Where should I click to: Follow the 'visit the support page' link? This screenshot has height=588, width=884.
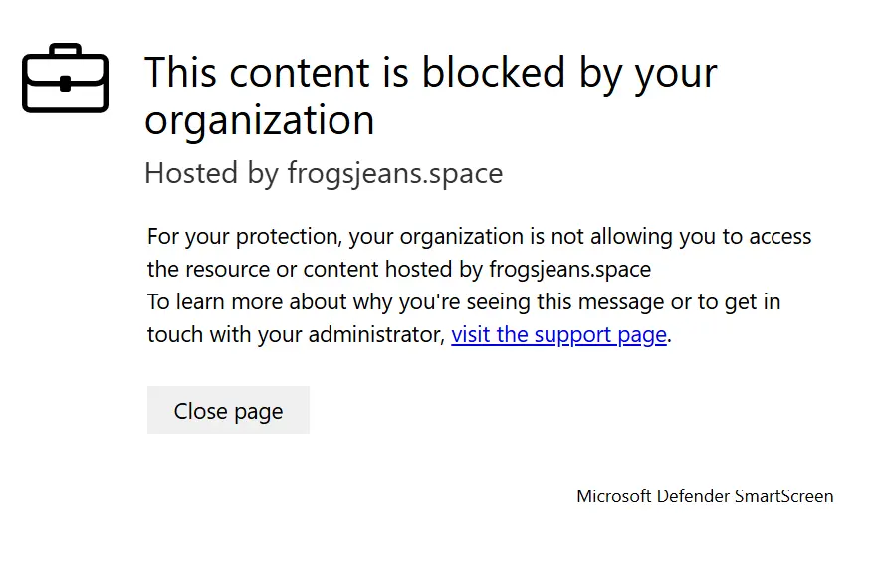558,334
